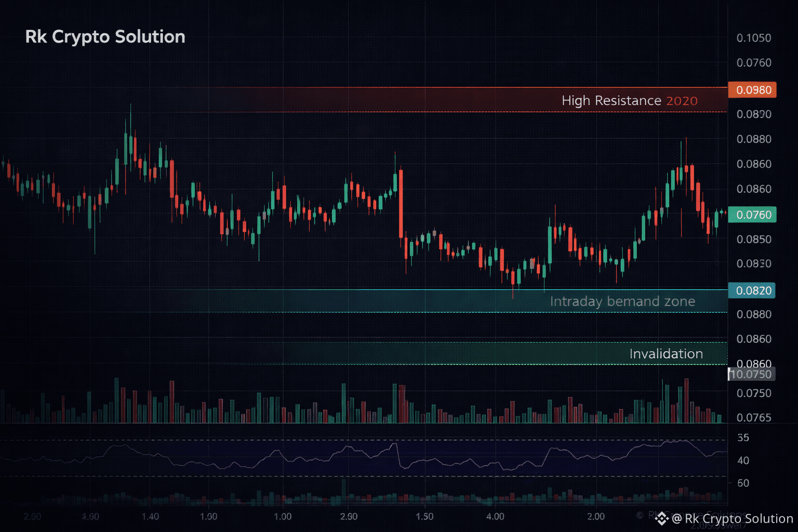Select the 0.0765 price axis label

point(754,418)
